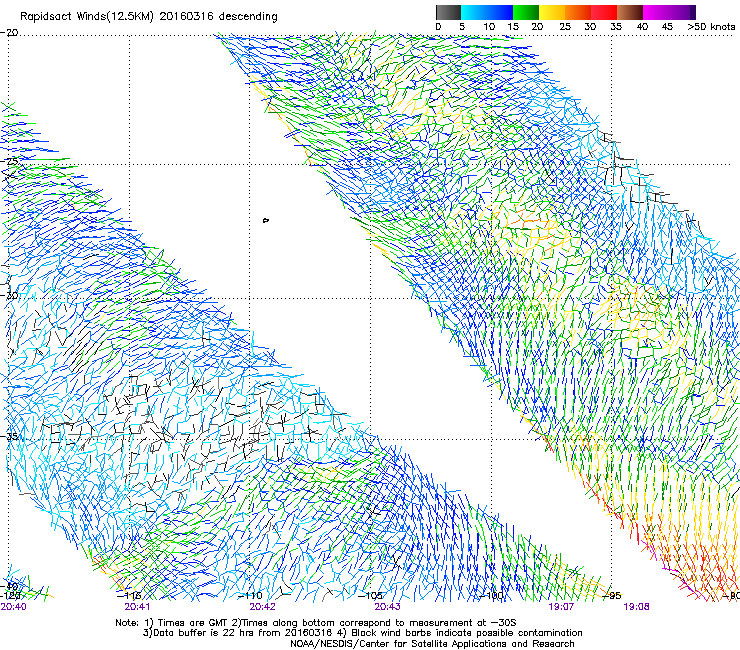Screen dimensions: 740x650
Task: Click the gray 0-5 knots legend swatch
Action: pos(448,12)
